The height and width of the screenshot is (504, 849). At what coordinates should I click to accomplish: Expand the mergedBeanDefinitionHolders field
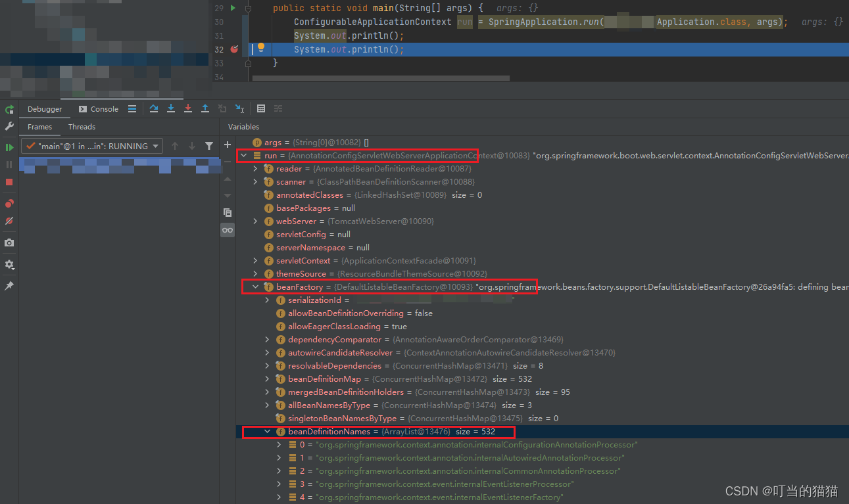click(x=268, y=392)
